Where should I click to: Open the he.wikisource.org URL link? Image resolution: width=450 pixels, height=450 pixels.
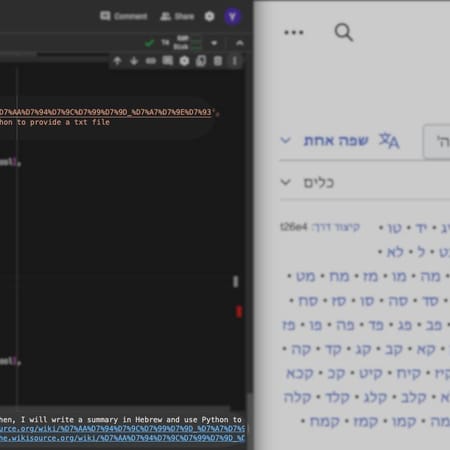(x=122, y=438)
